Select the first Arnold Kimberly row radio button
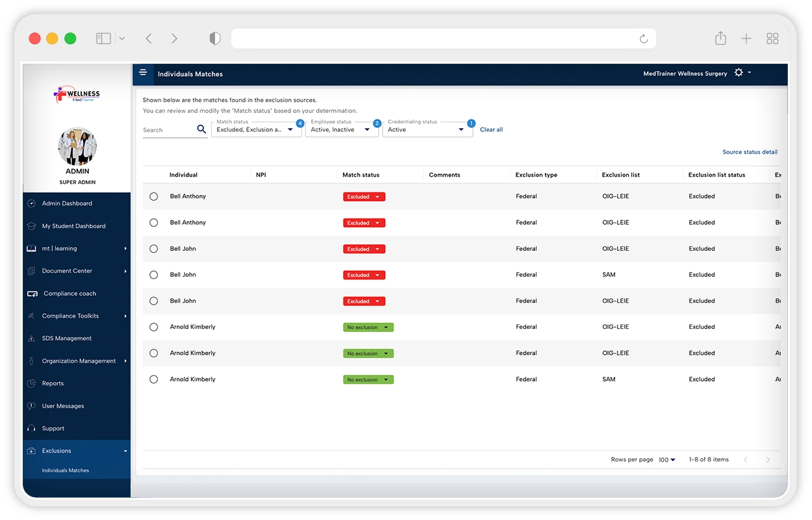The height and width of the screenshot is (520, 812). pos(154,327)
